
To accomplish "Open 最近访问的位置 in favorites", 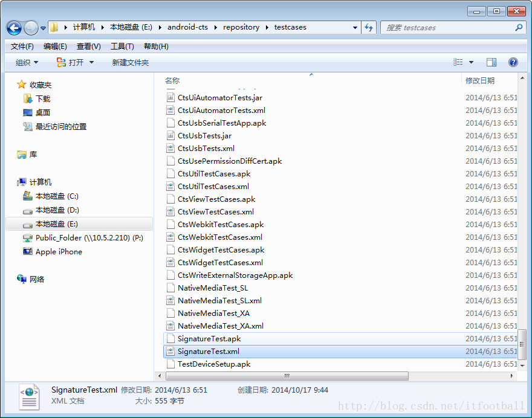I will (61, 126).
